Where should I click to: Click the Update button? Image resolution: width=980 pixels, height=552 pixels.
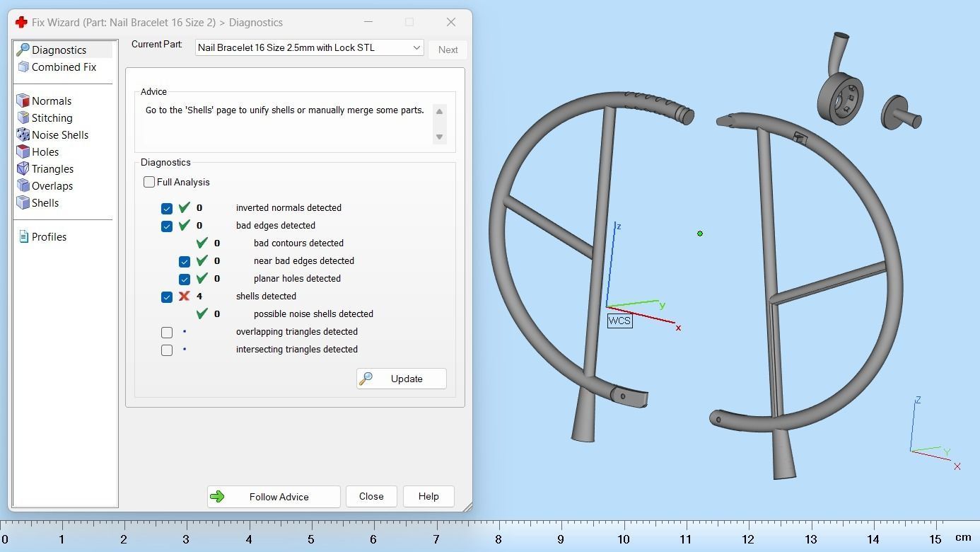[x=402, y=379]
